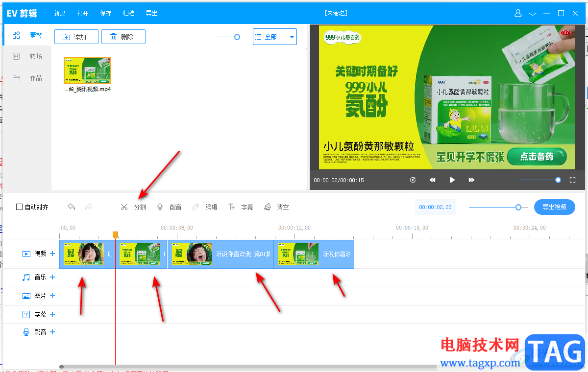Switch to the 素材 materials tab
This screenshot has width=588, height=372.
click(28, 35)
